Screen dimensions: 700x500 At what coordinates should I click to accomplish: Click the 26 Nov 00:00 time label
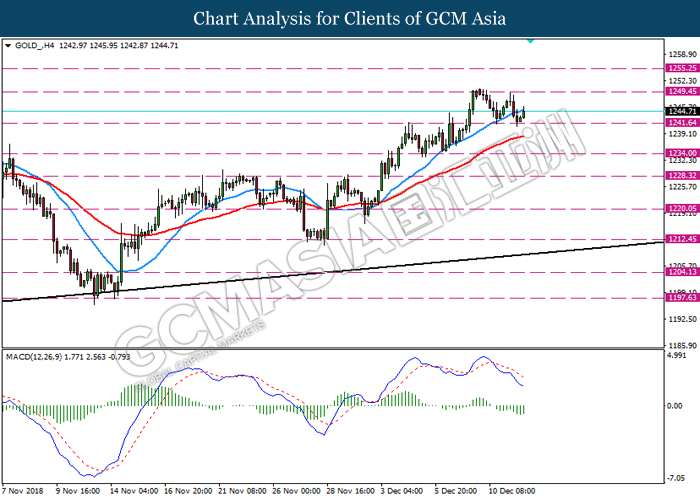[297, 491]
